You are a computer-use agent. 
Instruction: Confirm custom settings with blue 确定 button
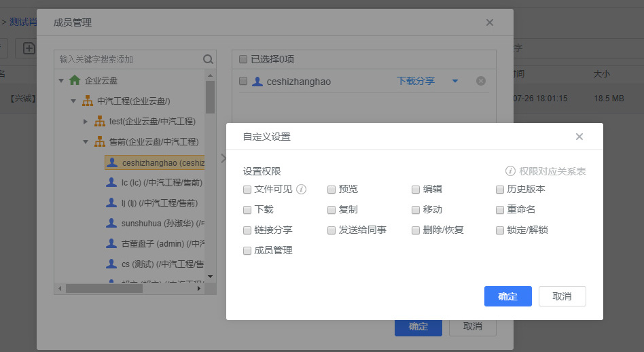[x=507, y=296]
